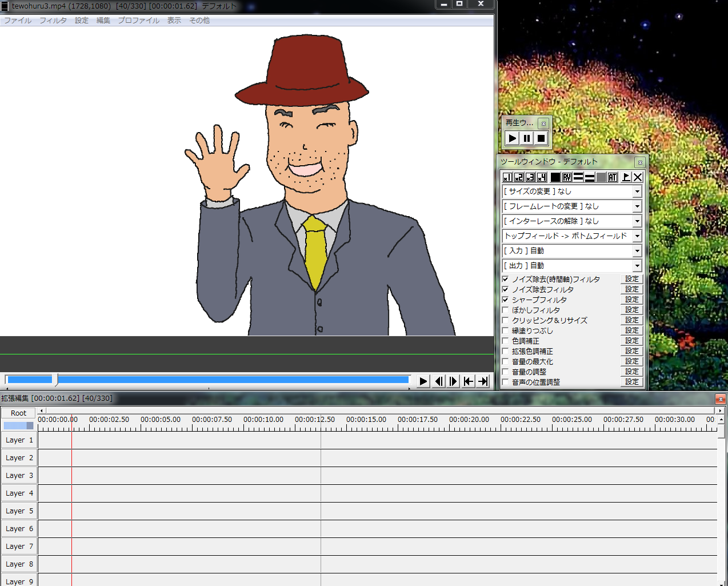The image size is (728, 586).
Task: Click the x4 profile icon in tool window
Action: click(542, 177)
